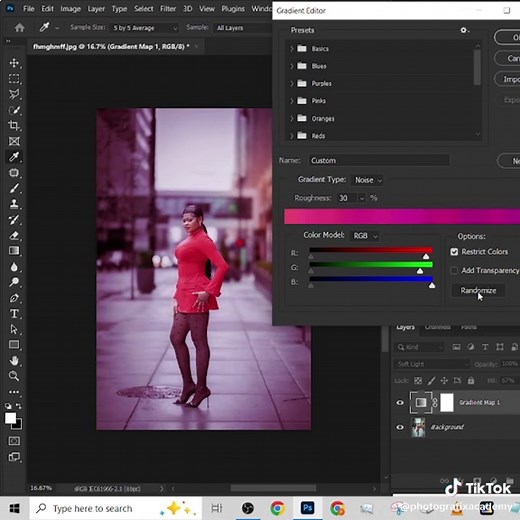Select the Dodge tool
The height and width of the screenshot is (520, 520).
point(14,282)
